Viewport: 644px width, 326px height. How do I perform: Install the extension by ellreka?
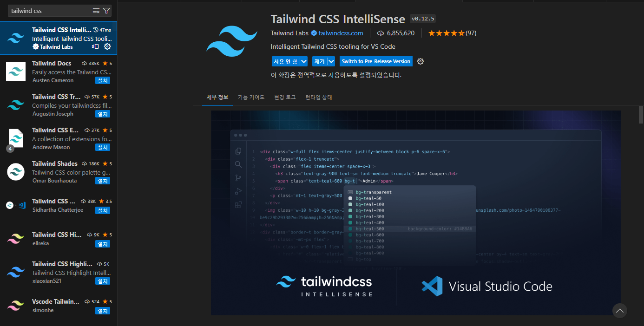click(x=103, y=244)
